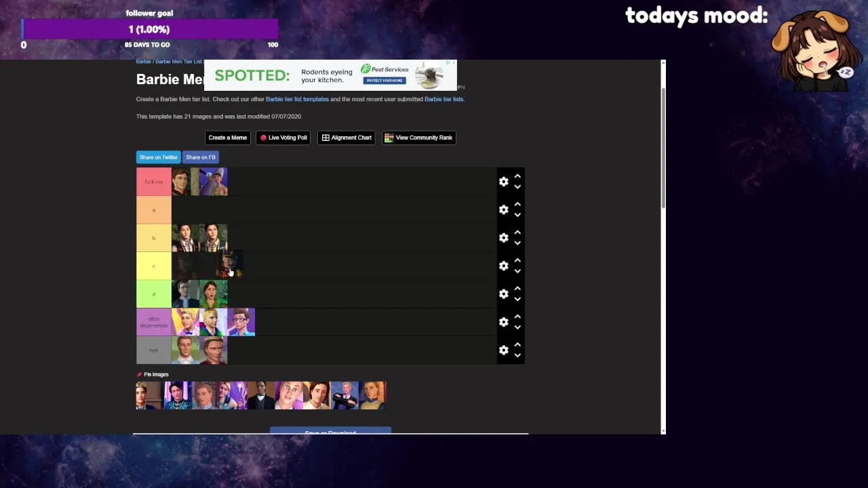Viewport: 868px width, 488px height.
Task: Share the tier list on FB
Action: coord(200,157)
